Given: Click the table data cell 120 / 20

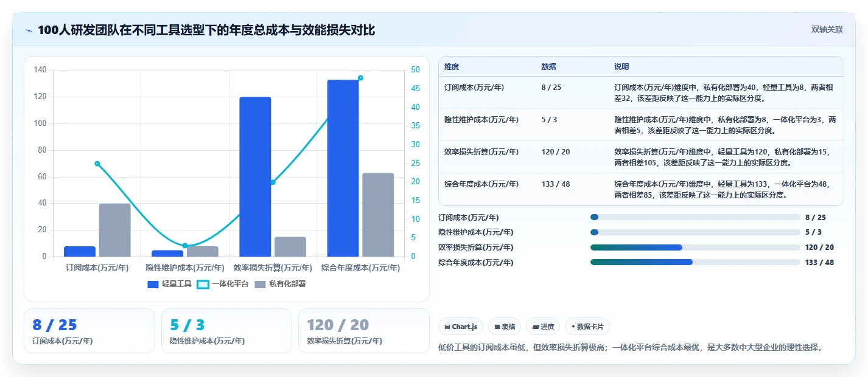Looking at the screenshot, I should (555, 151).
